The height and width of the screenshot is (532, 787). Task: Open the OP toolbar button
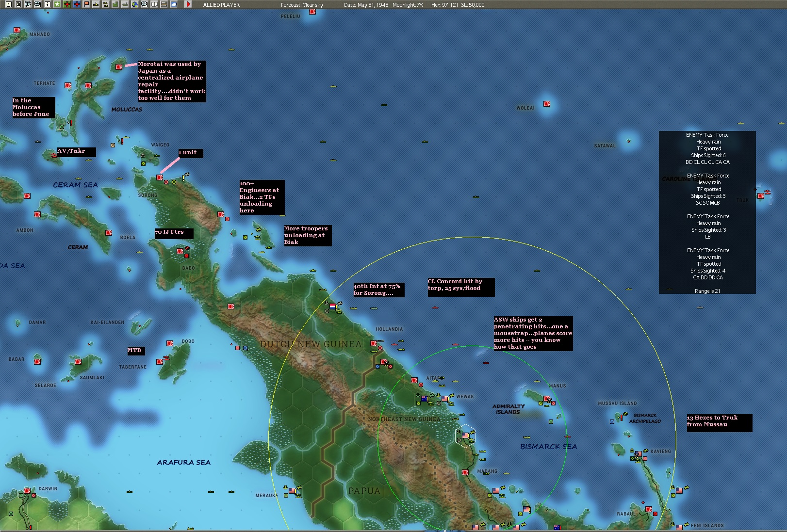click(x=154, y=4)
